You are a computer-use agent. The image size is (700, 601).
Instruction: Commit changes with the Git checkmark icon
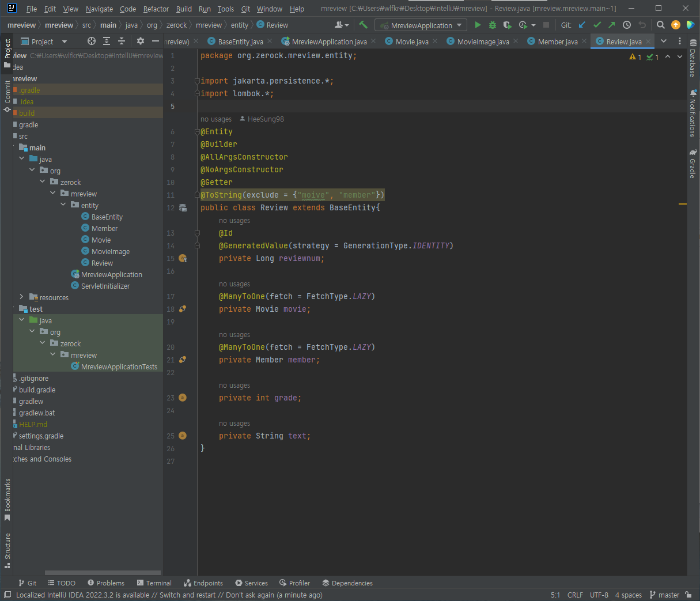coord(597,25)
